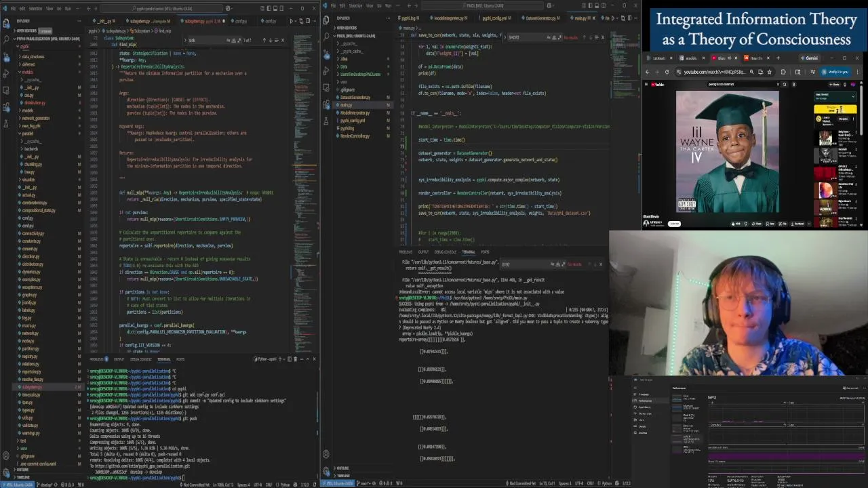The height and width of the screenshot is (488, 868).
Task: Toggle Find in Selection in left find widget
Action: pos(277,40)
